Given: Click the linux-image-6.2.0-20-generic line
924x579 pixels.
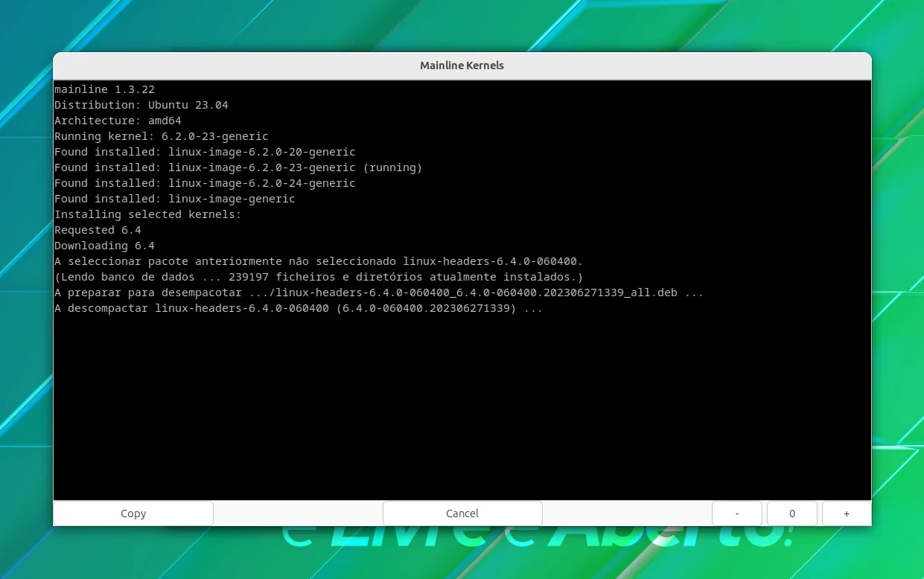Looking at the screenshot, I should tap(205, 152).
